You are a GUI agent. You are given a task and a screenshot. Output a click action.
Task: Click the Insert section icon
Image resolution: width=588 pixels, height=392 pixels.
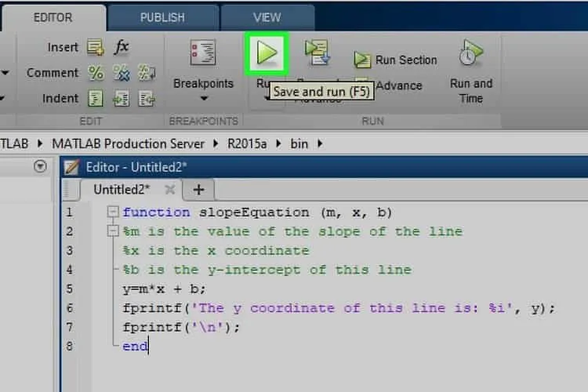point(95,47)
